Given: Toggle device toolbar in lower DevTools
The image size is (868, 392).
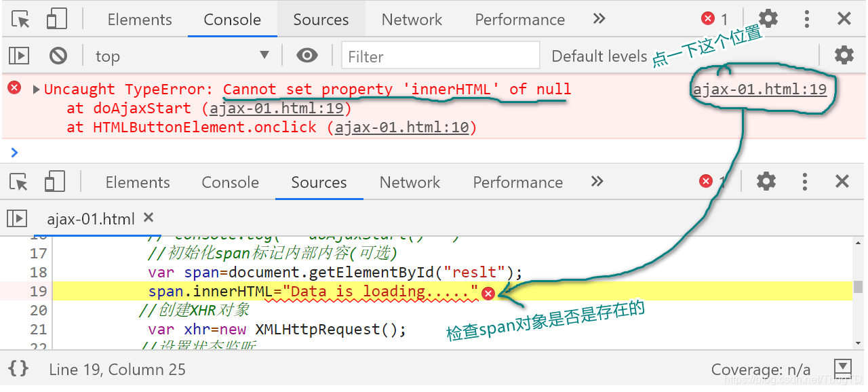Looking at the screenshot, I should 55,182.
